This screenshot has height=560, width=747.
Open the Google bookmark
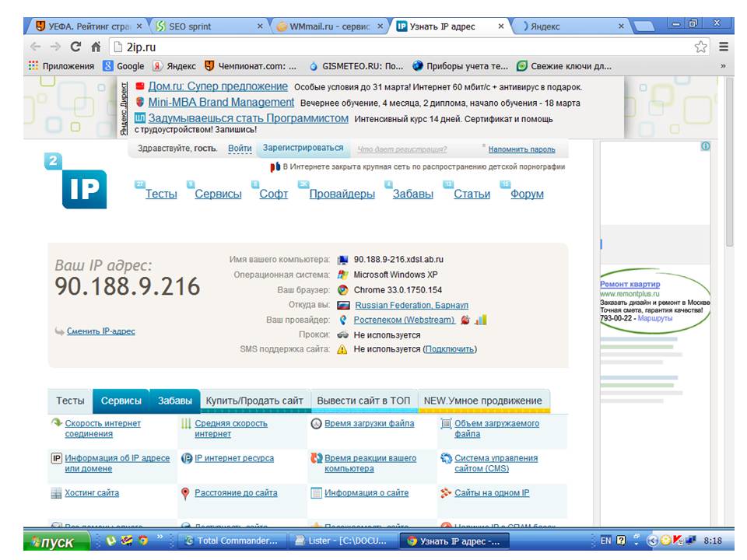pyautogui.click(x=124, y=66)
